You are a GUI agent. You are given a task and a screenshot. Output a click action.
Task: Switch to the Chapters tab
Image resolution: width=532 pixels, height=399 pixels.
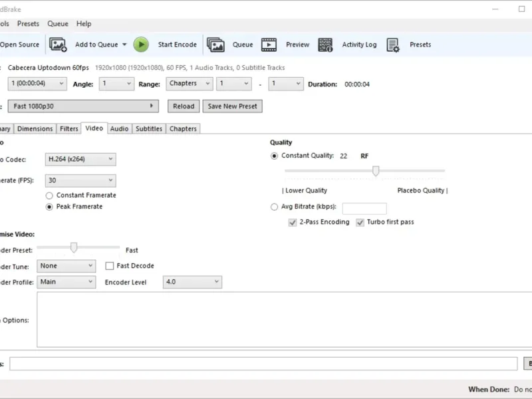click(x=184, y=129)
